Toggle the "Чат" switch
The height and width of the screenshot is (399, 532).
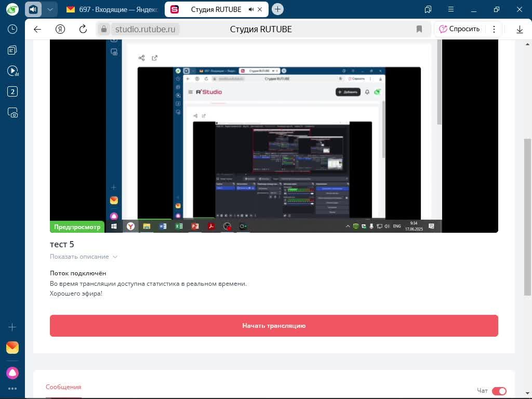click(499, 391)
